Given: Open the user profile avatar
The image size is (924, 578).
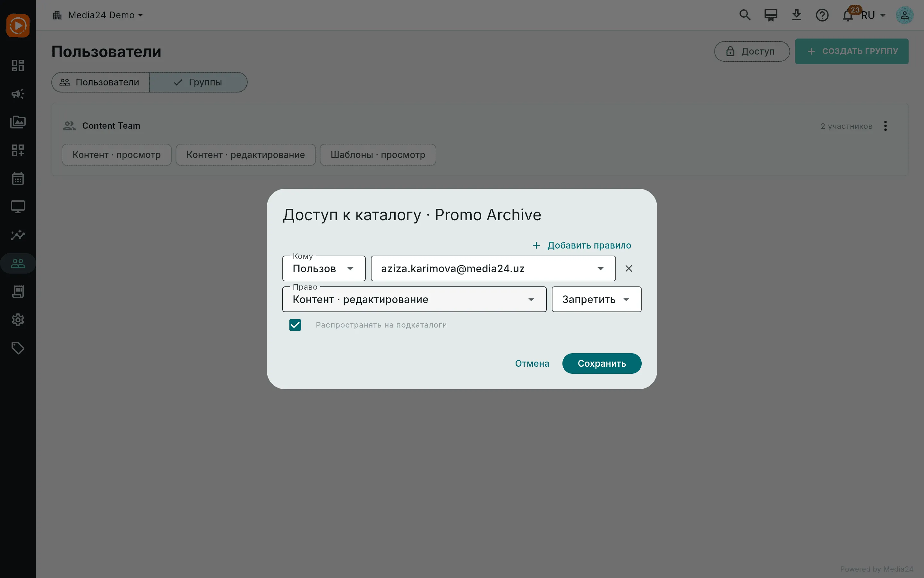Looking at the screenshot, I should (904, 15).
